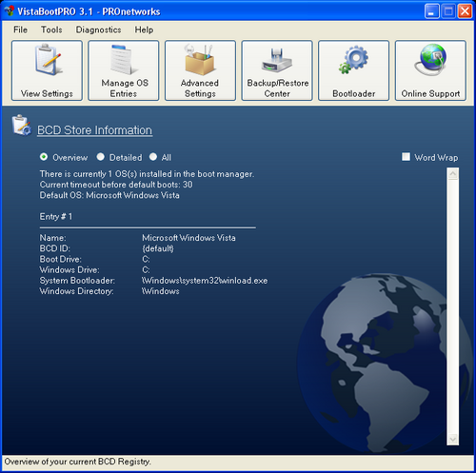Screen dimensions: 476x473
Task: Open the View Settings clipboard icon
Action: 47,70
